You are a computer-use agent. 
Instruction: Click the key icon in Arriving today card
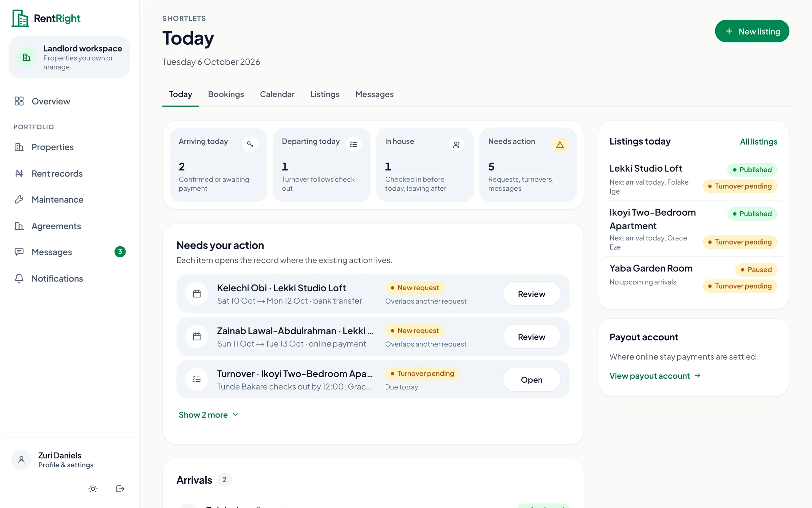click(250, 144)
